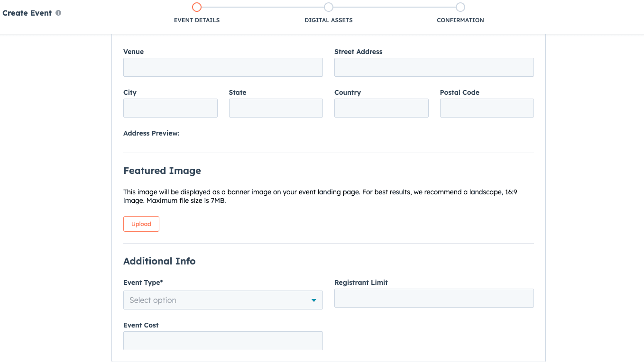Click the State input field

(276, 108)
